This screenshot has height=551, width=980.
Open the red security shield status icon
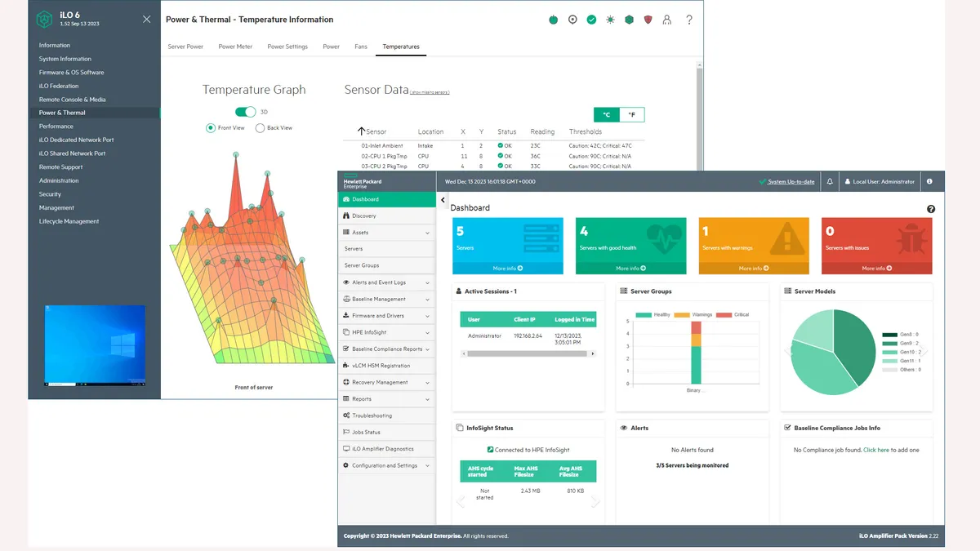648,20
